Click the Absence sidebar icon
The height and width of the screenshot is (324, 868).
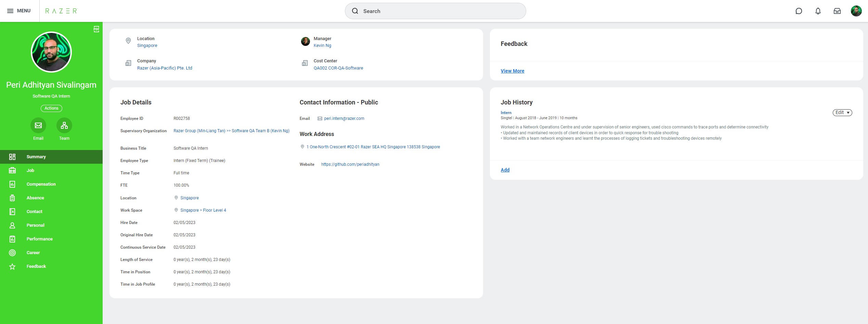click(12, 198)
